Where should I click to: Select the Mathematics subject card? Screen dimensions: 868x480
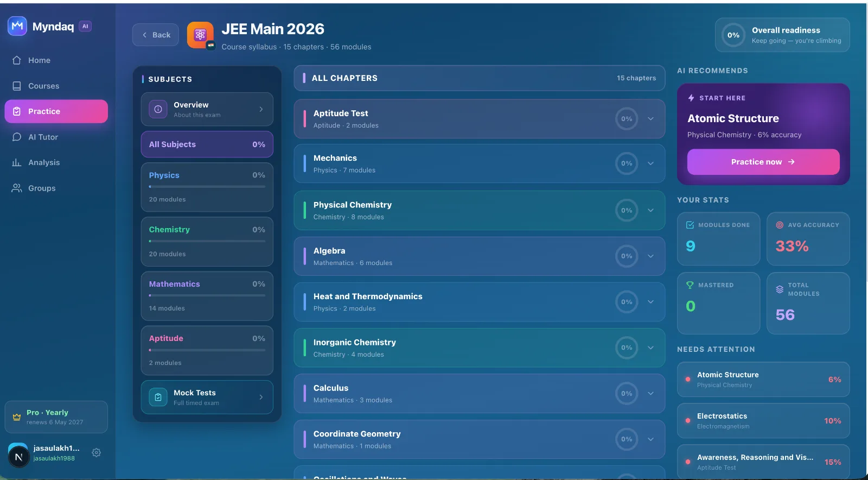click(207, 296)
